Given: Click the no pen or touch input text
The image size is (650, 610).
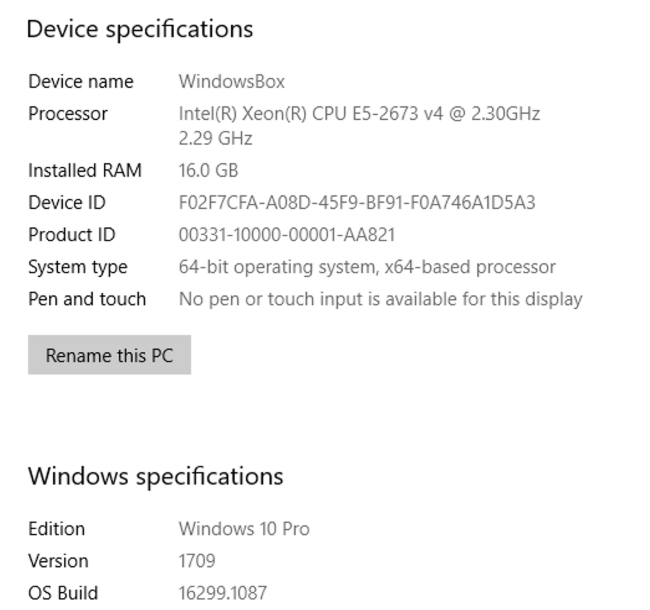Looking at the screenshot, I should (x=380, y=299).
